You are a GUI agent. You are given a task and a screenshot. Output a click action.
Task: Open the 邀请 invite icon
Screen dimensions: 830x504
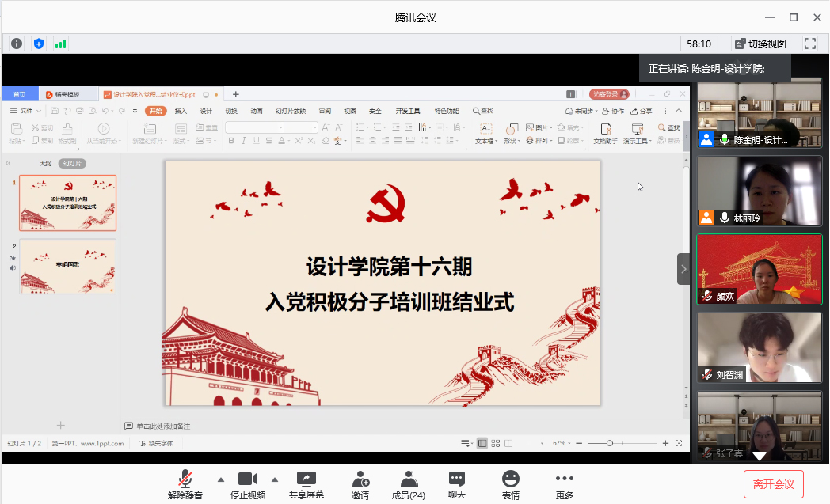click(x=360, y=479)
